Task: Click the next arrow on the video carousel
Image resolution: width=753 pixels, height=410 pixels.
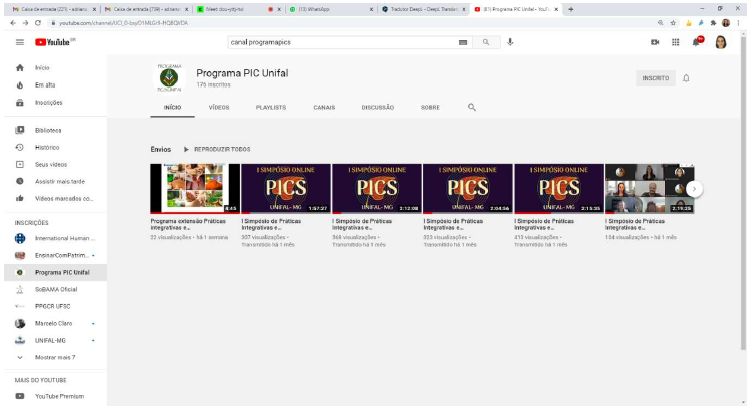Action: click(x=694, y=188)
